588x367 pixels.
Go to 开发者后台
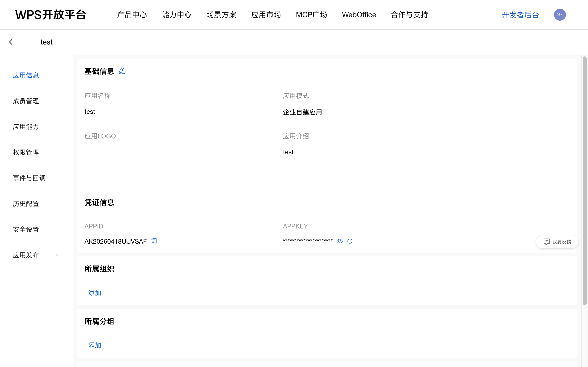(520, 14)
